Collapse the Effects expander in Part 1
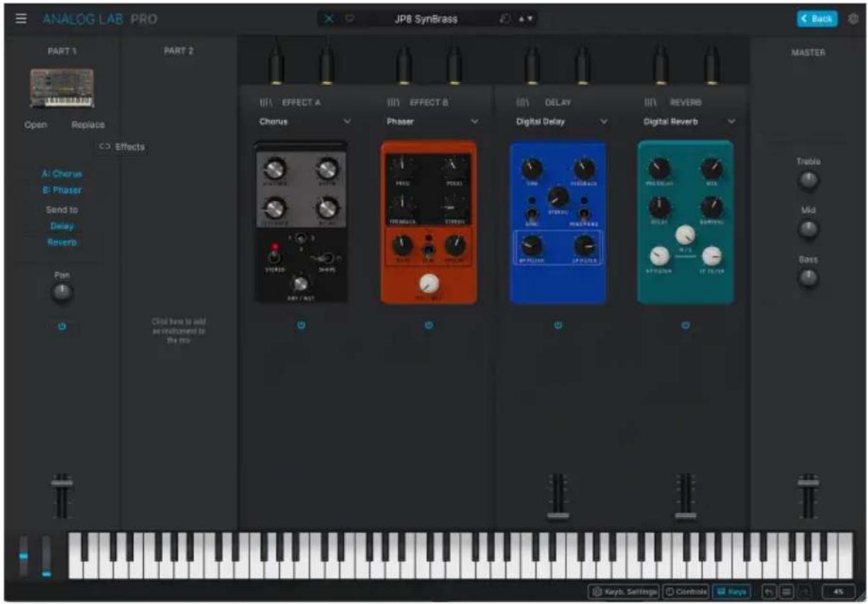Screen dimensions: 868x604 (121, 147)
